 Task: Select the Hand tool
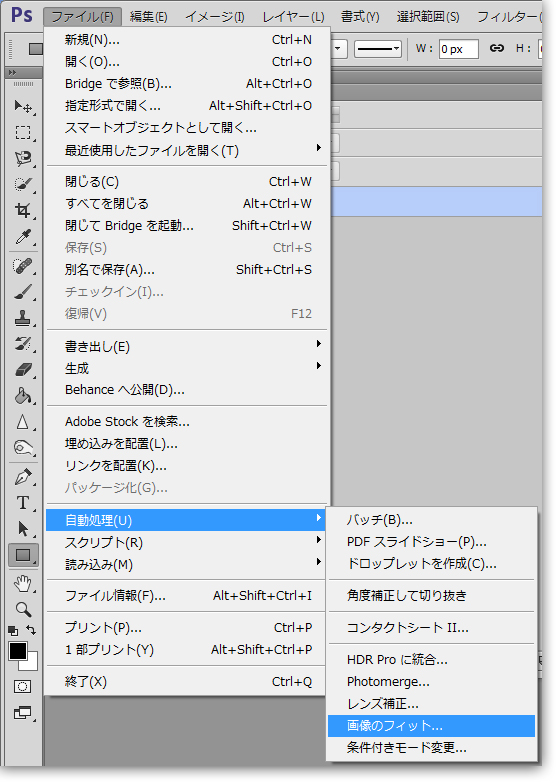[x=23, y=583]
